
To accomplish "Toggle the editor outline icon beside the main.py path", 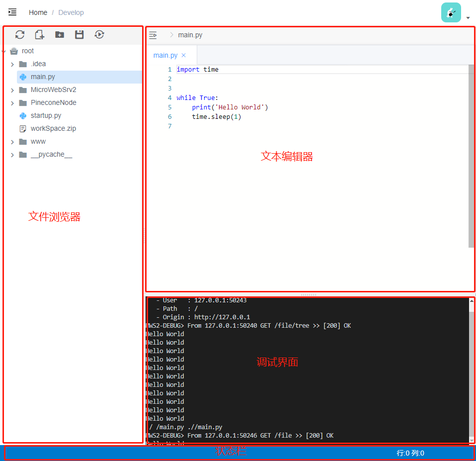I will (153, 35).
